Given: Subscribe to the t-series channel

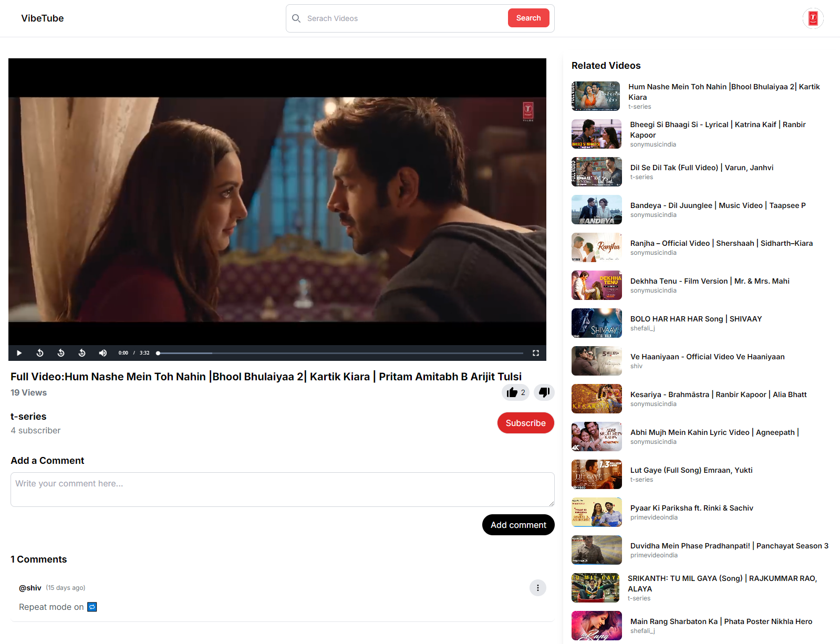Looking at the screenshot, I should pos(526,423).
